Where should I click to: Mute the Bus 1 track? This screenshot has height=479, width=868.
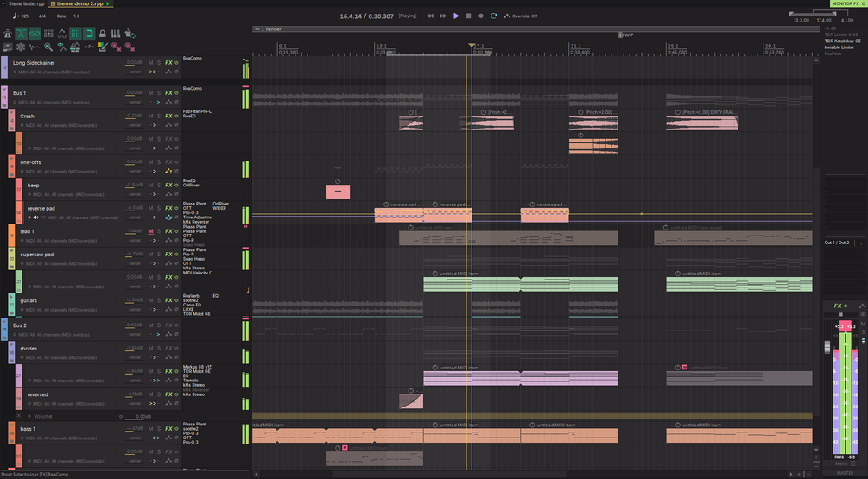tap(150, 93)
